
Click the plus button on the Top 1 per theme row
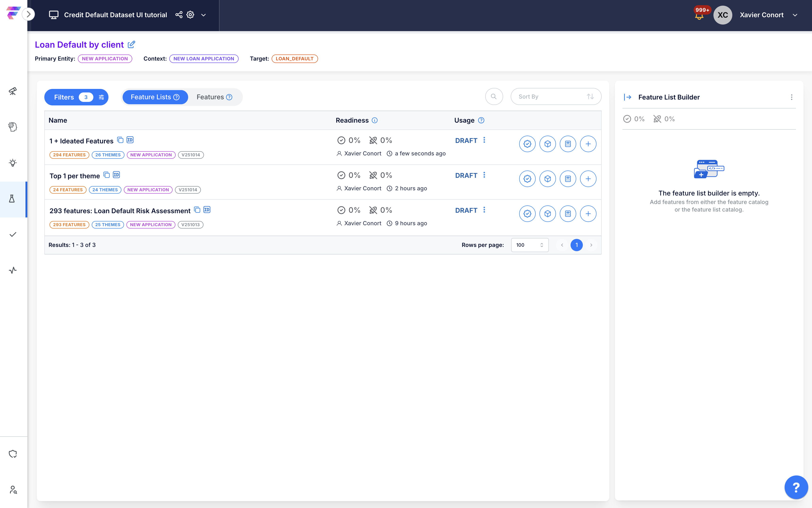588,179
